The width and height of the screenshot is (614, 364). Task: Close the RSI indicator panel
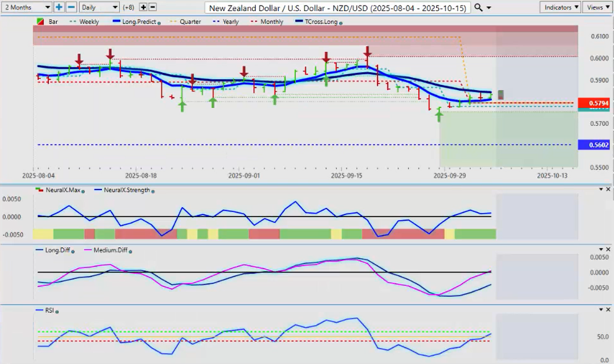[608, 309]
